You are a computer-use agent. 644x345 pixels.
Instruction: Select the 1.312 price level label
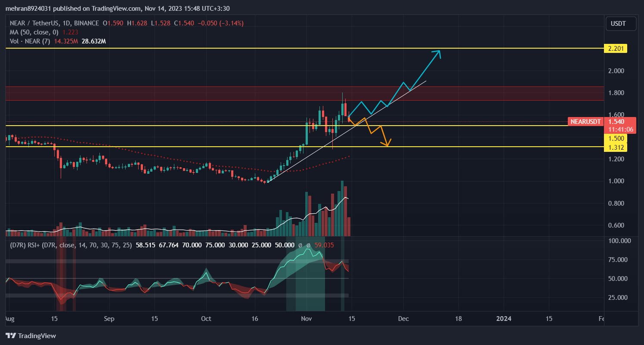click(x=616, y=148)
